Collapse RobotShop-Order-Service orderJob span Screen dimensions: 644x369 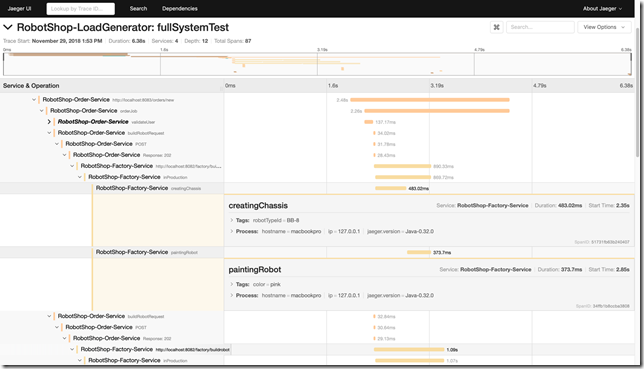pos(41,111)
